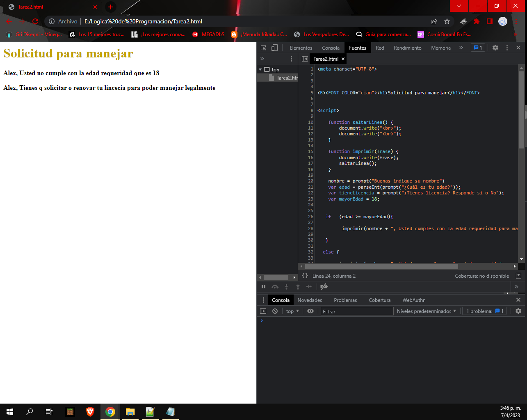The height and width of the screenshot is (420, 527).
Task: Show more DevTools tabs via chevrons
Action: 461,48
